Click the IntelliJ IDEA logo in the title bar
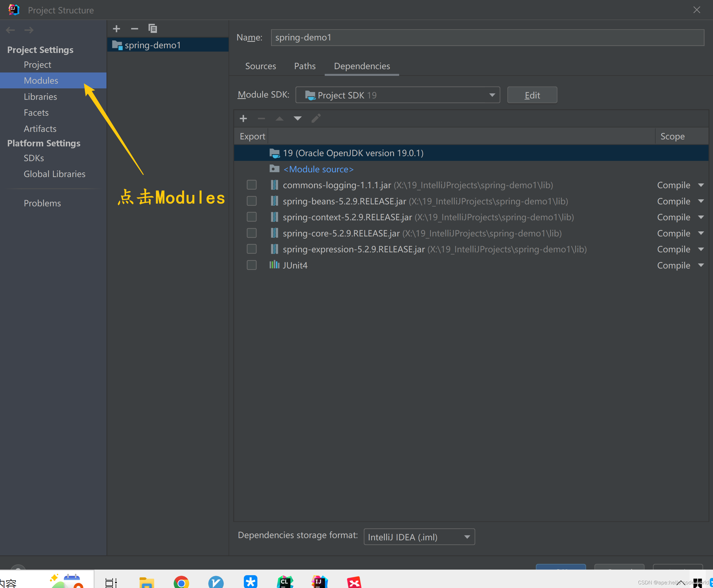 click(14, 10)
